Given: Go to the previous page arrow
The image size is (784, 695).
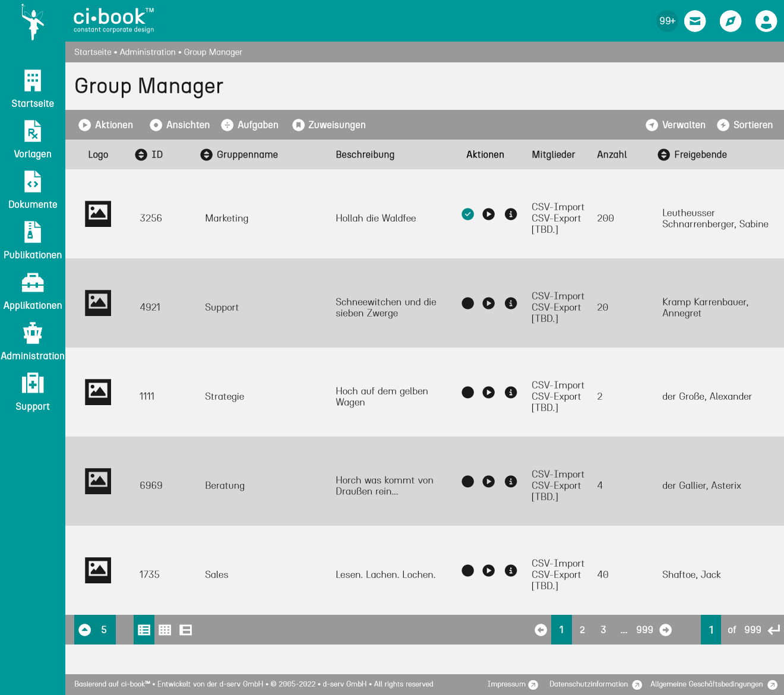Looking at the screenshot, I should point(540,630).
